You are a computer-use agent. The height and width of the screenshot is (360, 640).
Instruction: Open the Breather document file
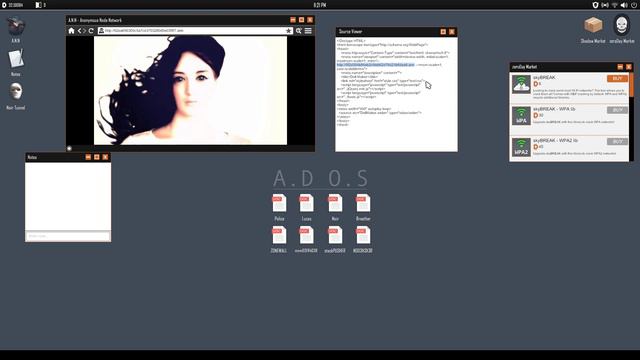pyautogui.click(x=363, y=203)
